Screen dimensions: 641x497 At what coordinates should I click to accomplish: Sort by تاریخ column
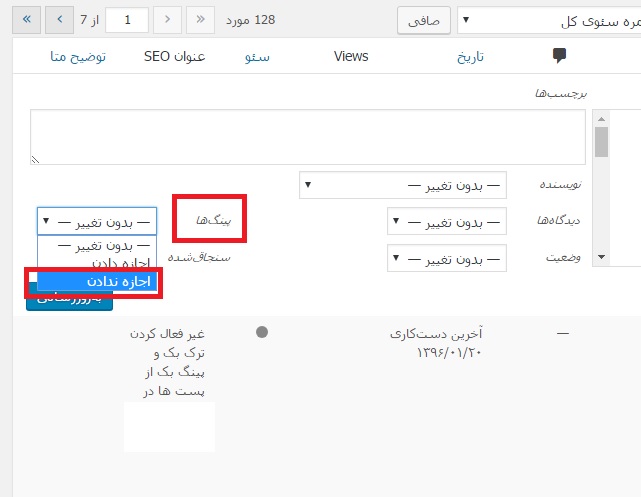click(471, 56)
